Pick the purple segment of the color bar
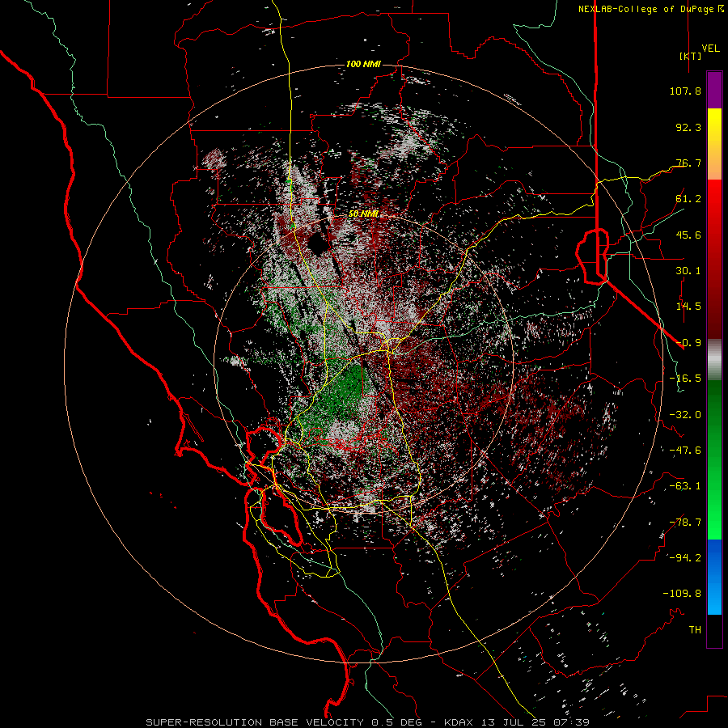Image resolution: width=728 pixels, height=728 pixels. (x=714, y=90)
